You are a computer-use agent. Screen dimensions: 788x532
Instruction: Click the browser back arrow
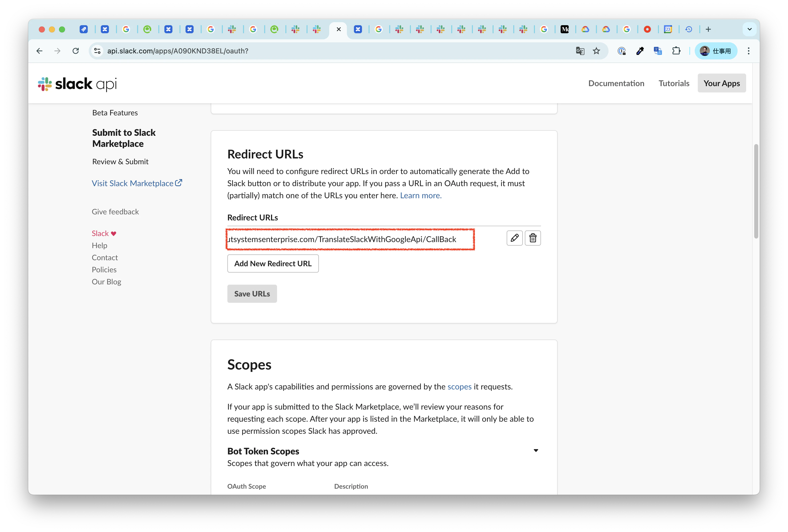tap(39, 51)
